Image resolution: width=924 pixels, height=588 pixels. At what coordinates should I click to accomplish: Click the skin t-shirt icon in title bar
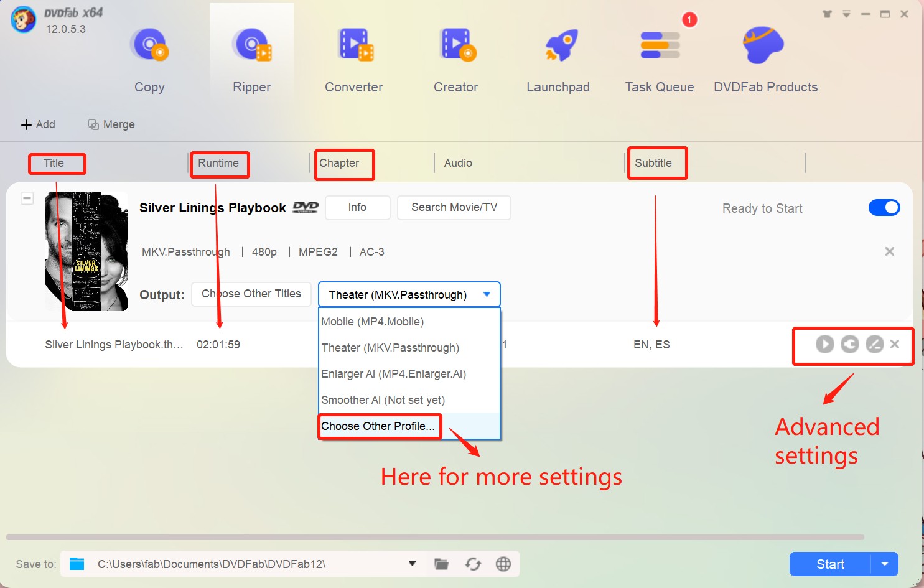[827, 14]
